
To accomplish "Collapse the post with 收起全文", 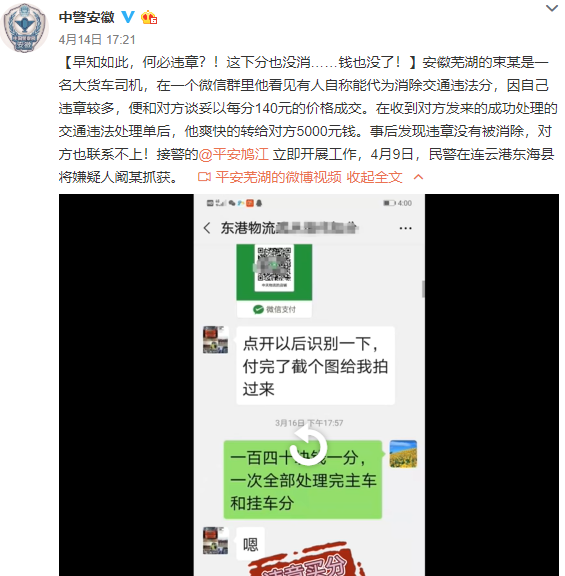I will click(x=374, y=177).
